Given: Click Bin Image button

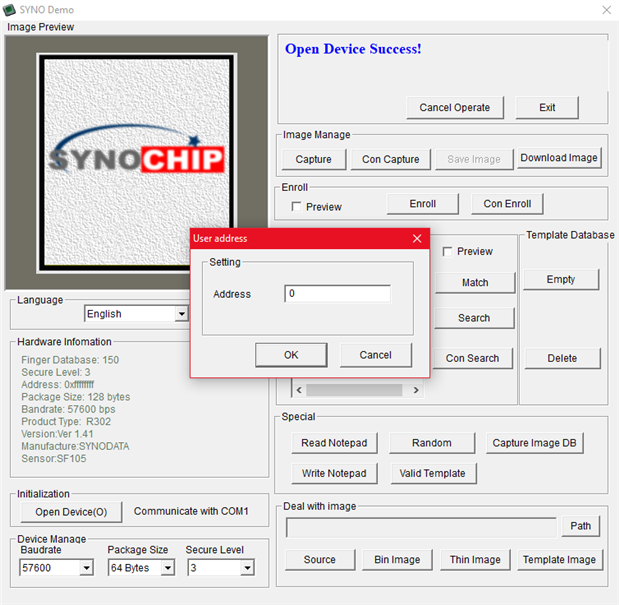Looking at the screenshot, I should (397, 560).
